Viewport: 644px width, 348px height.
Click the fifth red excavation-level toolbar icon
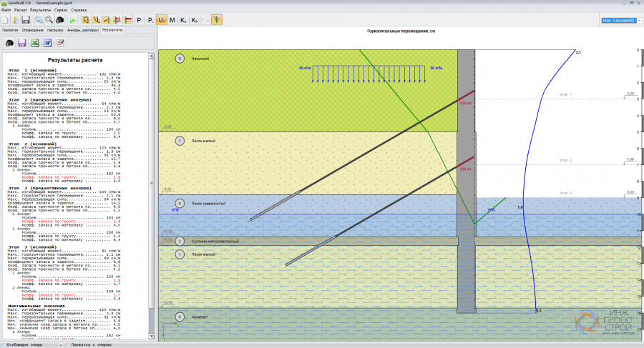tap(128, 20)
